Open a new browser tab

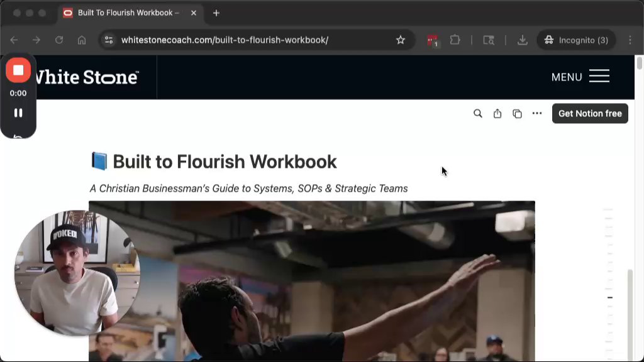coord(216,13)
